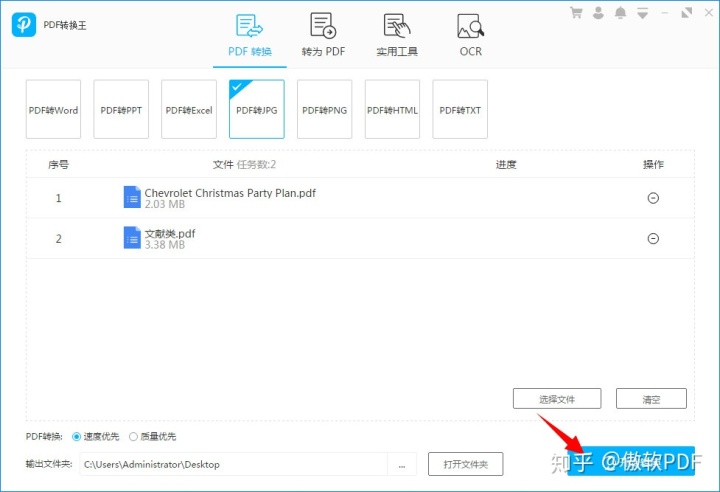Image resolution: width=720 pixels, height=492 pixels.
Task: Open the user account icon
Action: 598,13
